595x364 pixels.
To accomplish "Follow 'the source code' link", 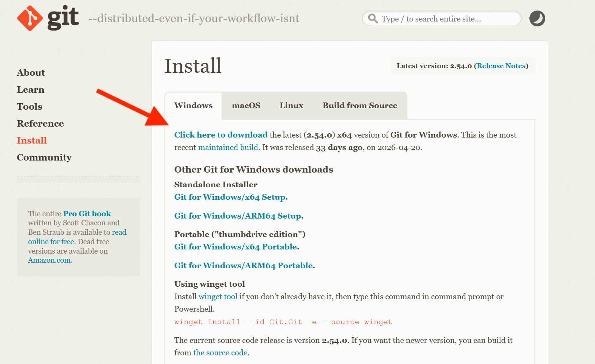I will click(x=220, y=353).
